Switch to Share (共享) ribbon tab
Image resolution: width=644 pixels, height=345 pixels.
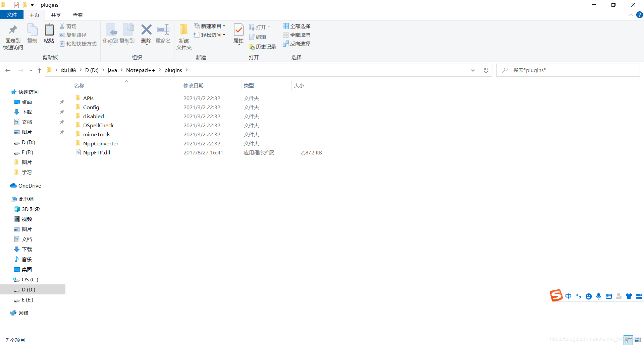56,15
